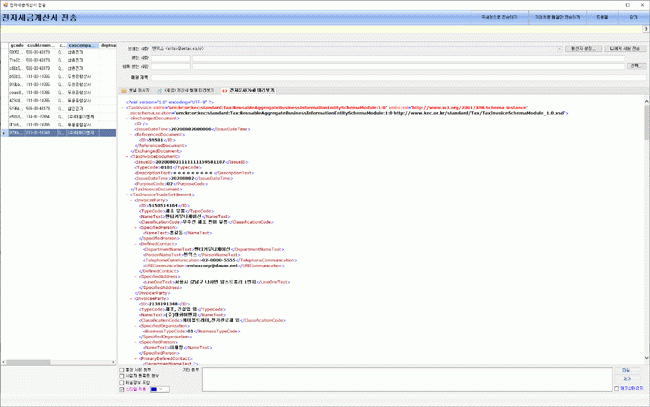
Task: Click the 국세청으로 전송하기 header button
Action: click(x=499, y=17)
